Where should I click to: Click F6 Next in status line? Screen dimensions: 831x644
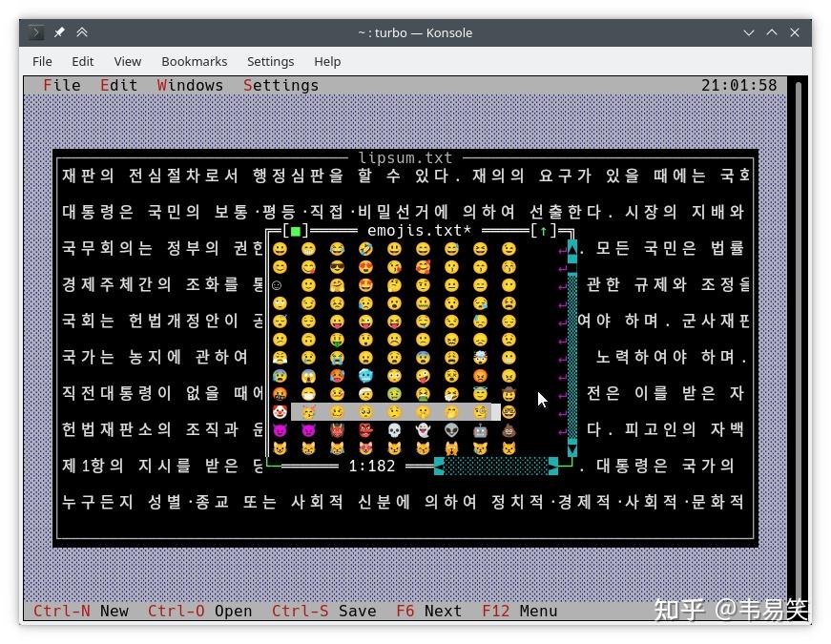click(428, 612)
